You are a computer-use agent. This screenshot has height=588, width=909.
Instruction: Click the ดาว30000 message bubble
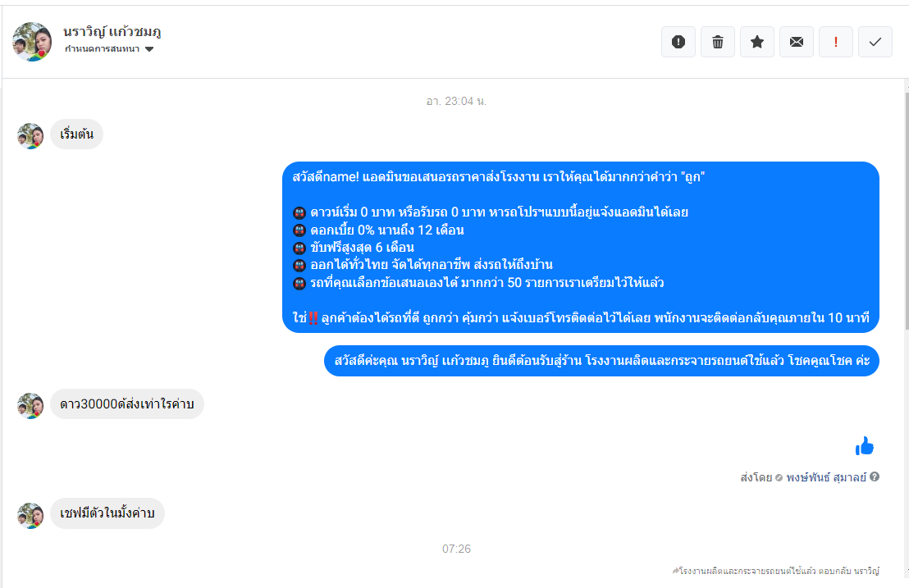click(x=127, y=403)
